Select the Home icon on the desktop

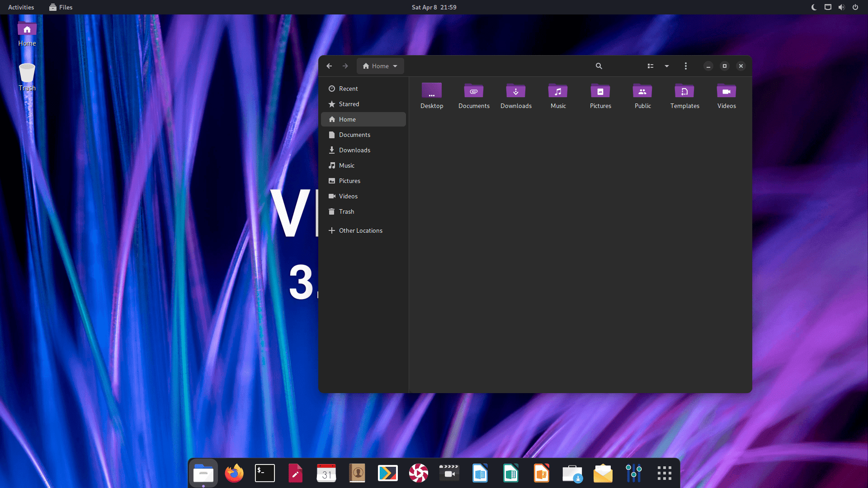[27, 34]
